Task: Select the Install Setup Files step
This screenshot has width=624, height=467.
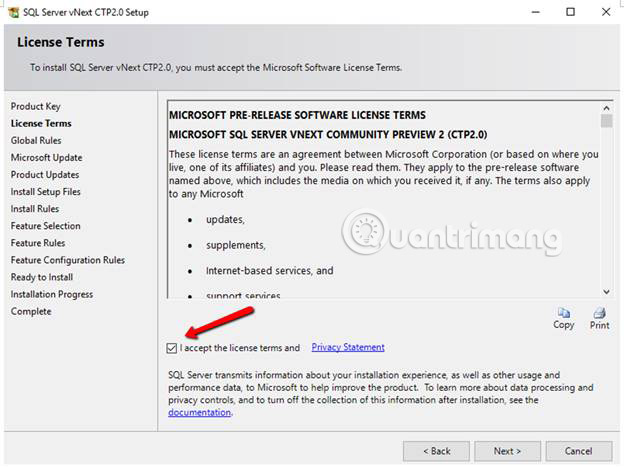Action: point(46,192)
